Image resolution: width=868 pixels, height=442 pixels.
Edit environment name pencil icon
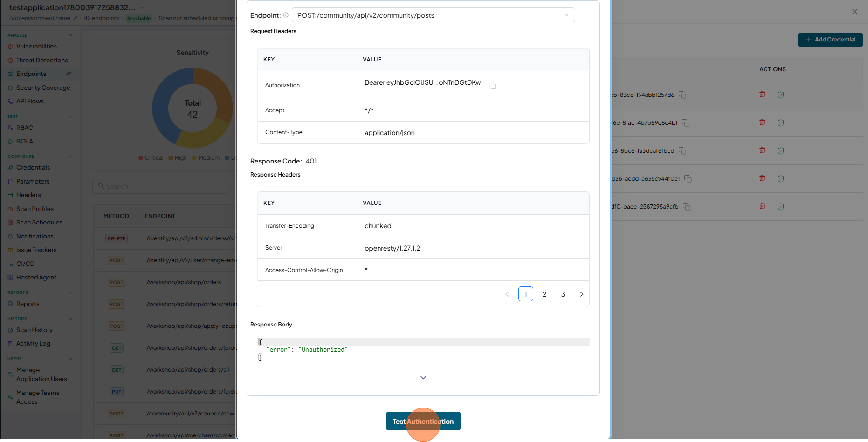tap(75, 18)
